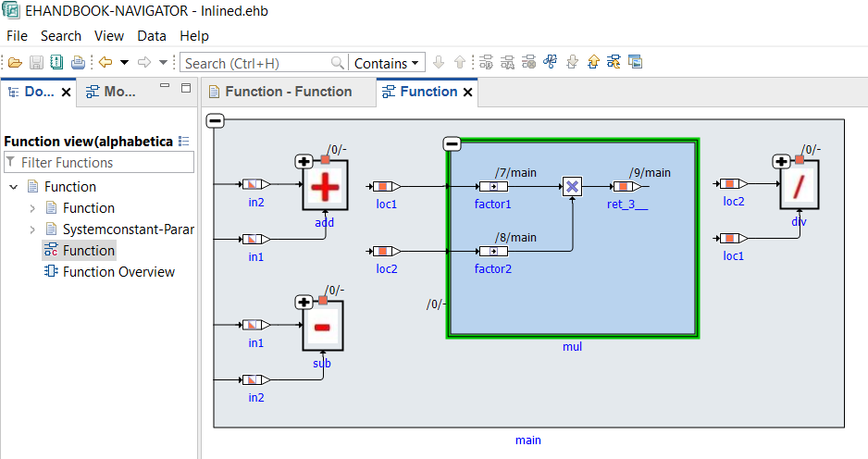
Task: Expand the add block with plus toggle
Action: [x=303, y=162]
